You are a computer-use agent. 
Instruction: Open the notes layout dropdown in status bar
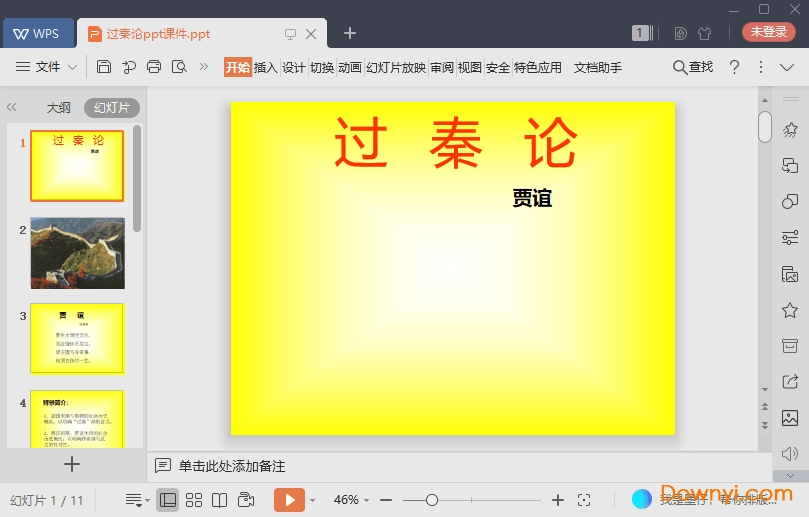pos(137,500)
